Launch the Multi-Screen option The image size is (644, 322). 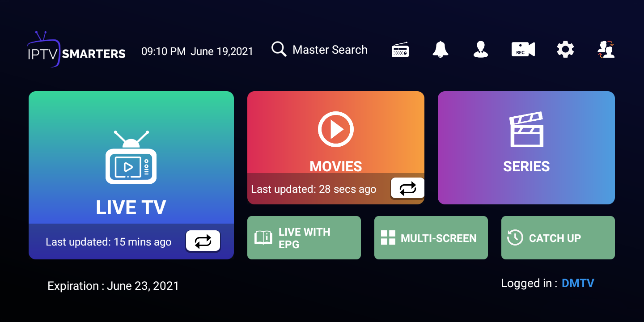click(431, 238)
